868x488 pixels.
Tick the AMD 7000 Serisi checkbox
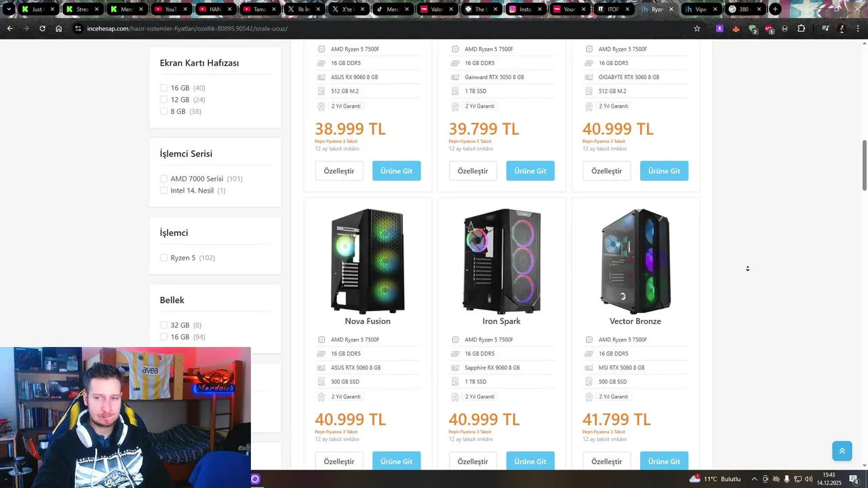163,179
